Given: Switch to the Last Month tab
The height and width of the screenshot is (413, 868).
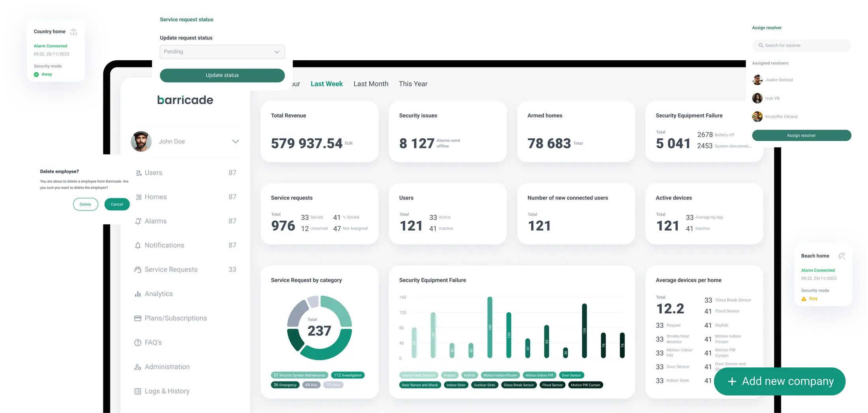Looking at the screenshot, I should (x=371, y=84).
